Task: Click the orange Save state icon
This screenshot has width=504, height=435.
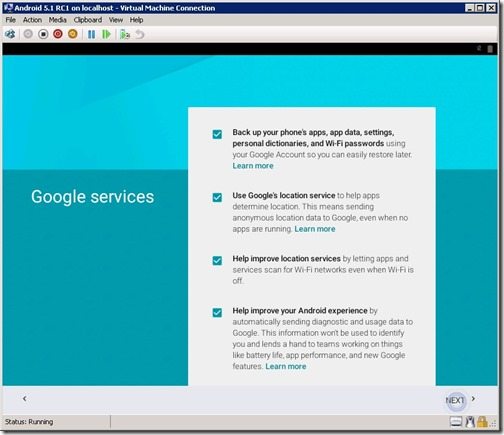Action: coord(73,34)
